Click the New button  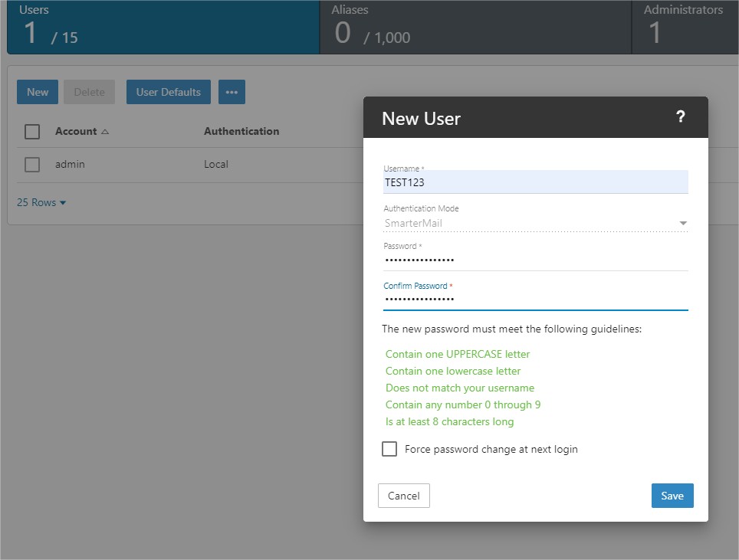[38, 92]
